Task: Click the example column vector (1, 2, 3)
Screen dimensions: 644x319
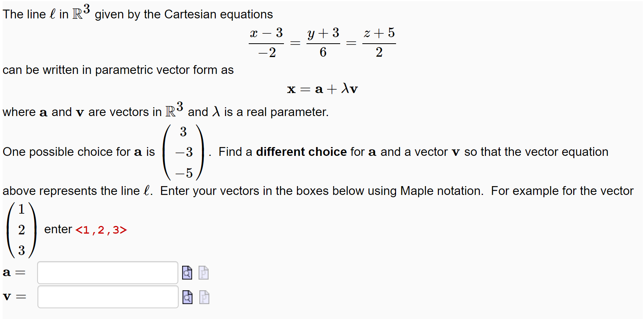Action: point(21,229)
